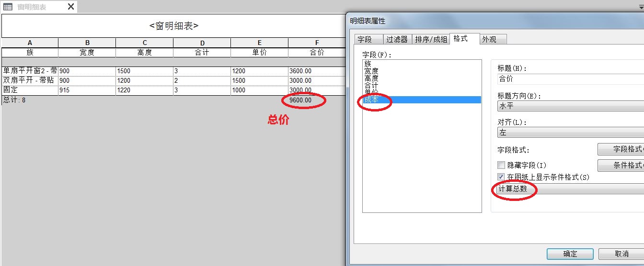Enable the 隐藏字段 checkbox
Viewport: 644px width, 266px height.
[501, 165]
